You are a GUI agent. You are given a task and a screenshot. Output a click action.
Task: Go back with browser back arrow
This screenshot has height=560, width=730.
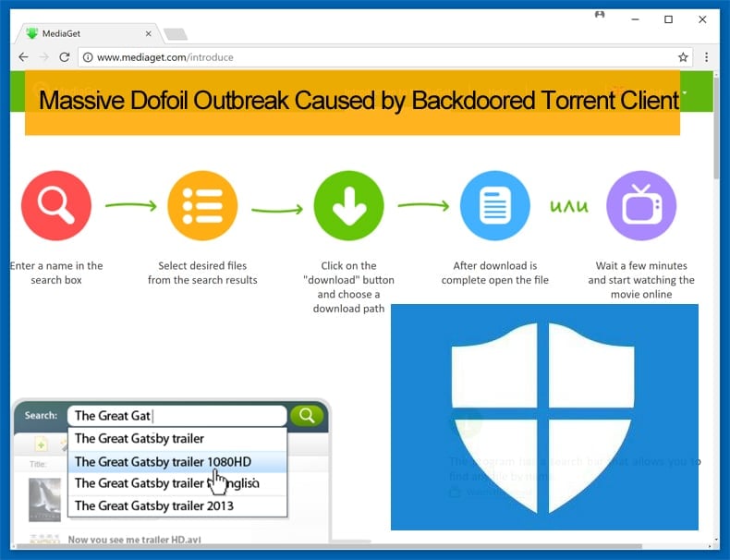pyautogui.click(x=23, y=57)
